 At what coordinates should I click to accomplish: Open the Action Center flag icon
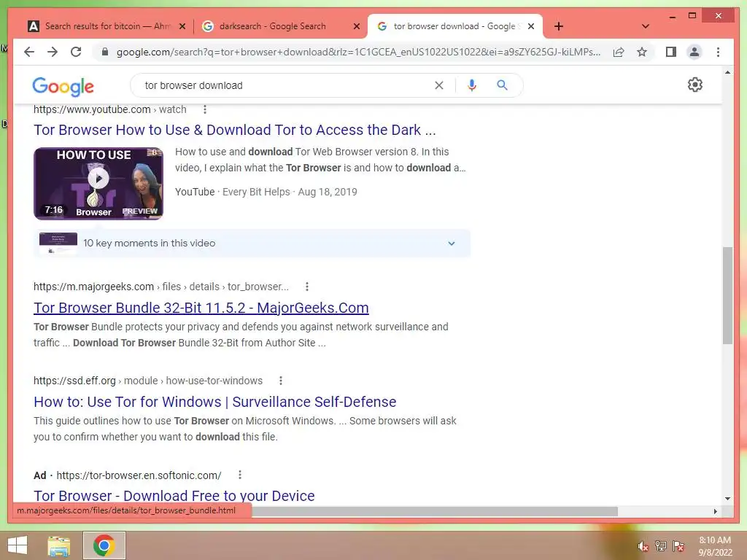[x=678, y=545]
